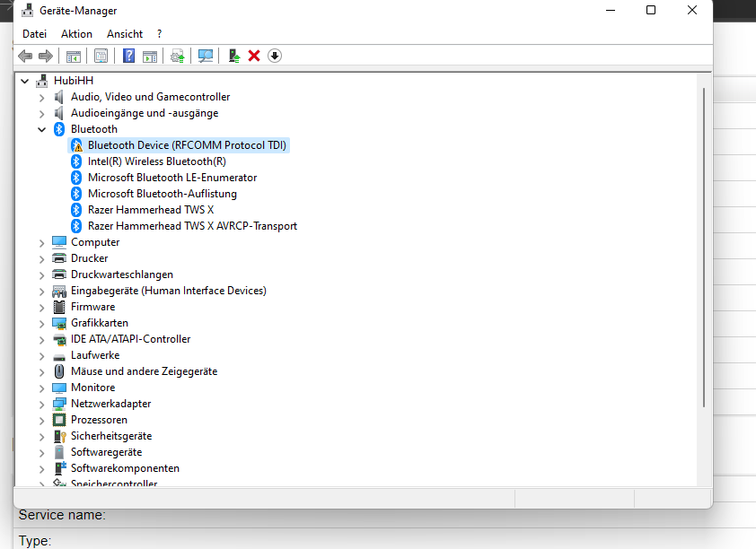The height and width of the screenshot is (549, 756).
Task: Select the Drucker label
Action: tap(89, 258)
